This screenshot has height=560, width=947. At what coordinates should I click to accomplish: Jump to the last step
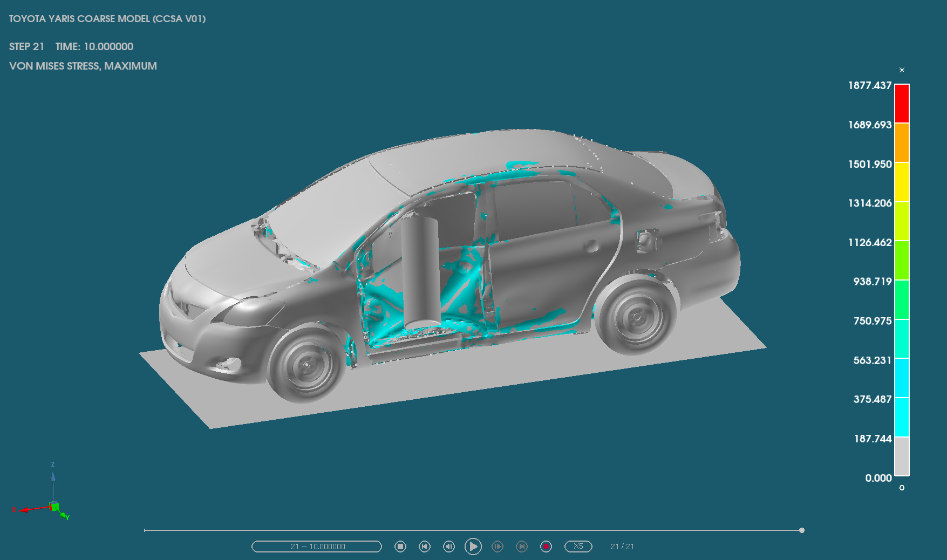(522, 547)
